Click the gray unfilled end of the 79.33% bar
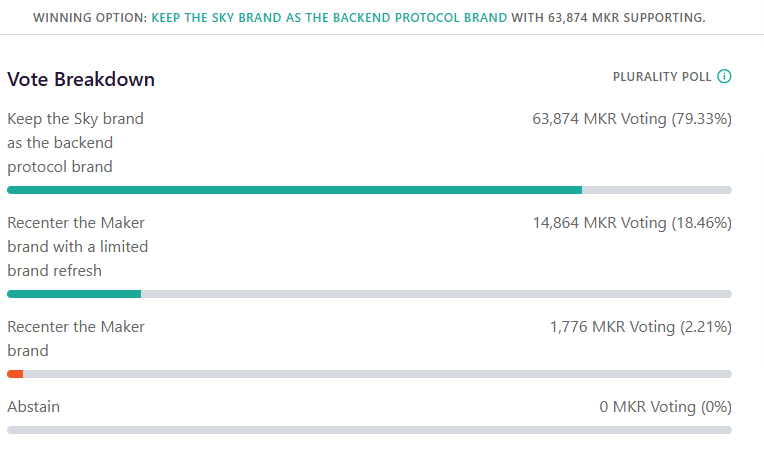Viewport: 764px width, 454px height. (656, 189)
